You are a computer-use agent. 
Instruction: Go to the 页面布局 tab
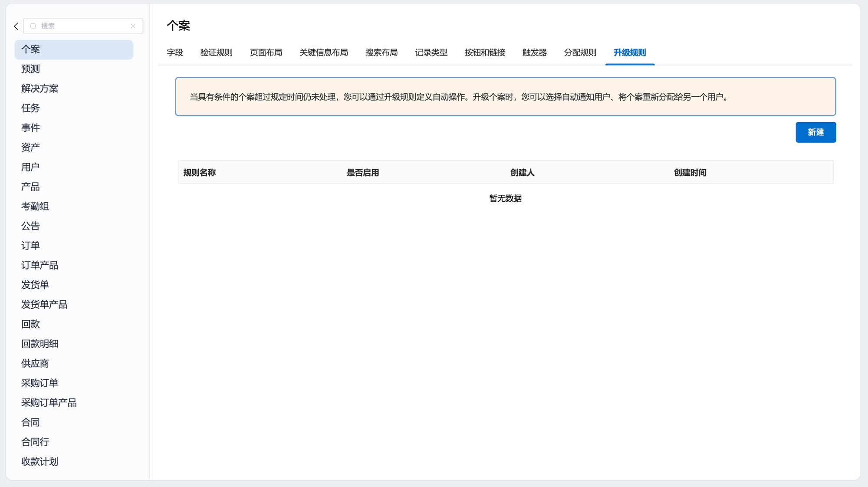click(x=266, y=53)
